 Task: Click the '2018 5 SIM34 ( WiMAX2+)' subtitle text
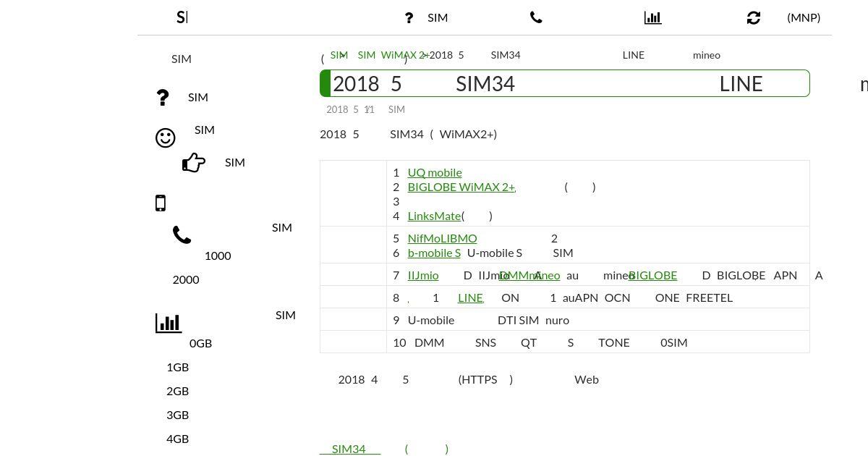point(408,134)
